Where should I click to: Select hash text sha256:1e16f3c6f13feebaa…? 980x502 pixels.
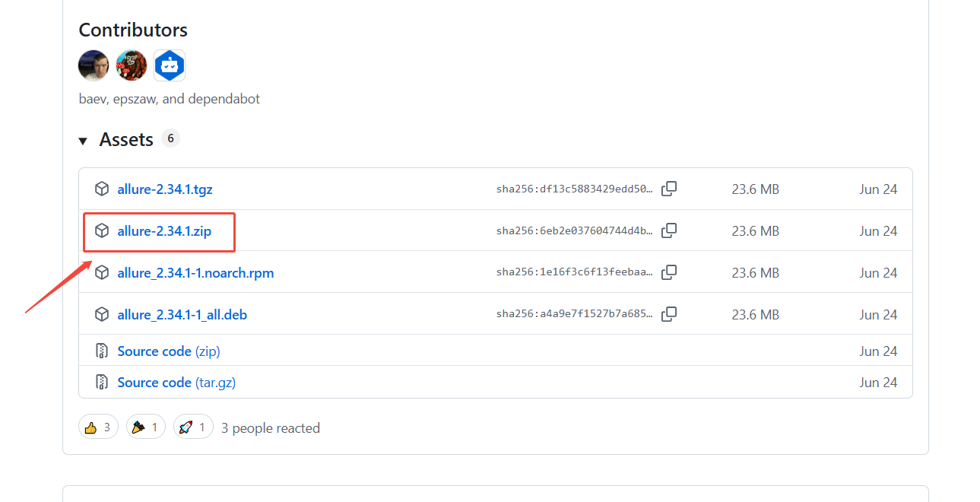tap(575, 273)
